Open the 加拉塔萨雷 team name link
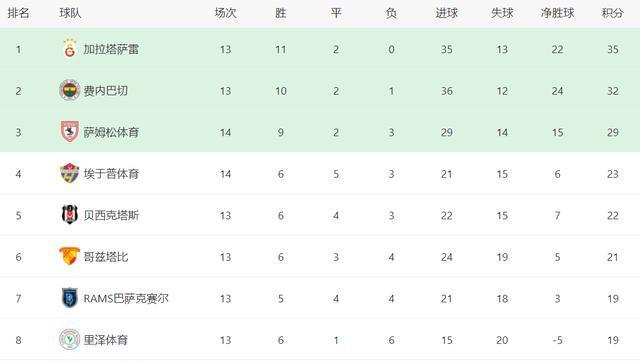 point(111,49)
